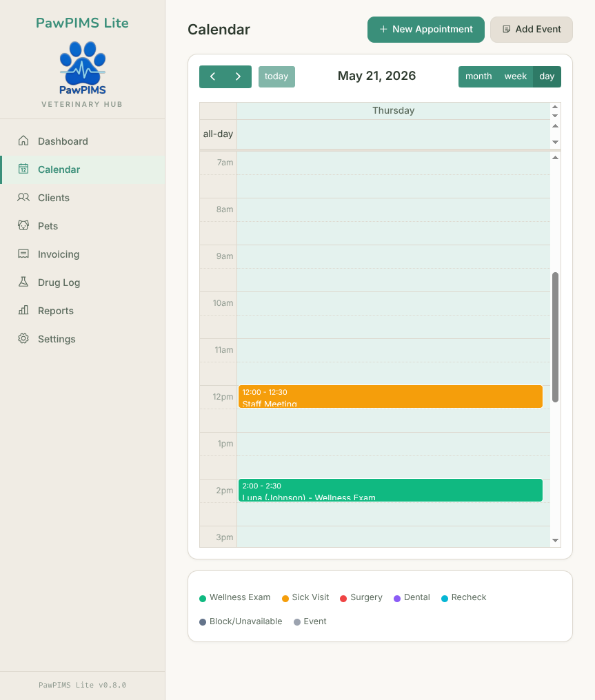Click the PawPIMS paw logo
Viewport: 595px width, 700px height.
[x=83, y=68]
